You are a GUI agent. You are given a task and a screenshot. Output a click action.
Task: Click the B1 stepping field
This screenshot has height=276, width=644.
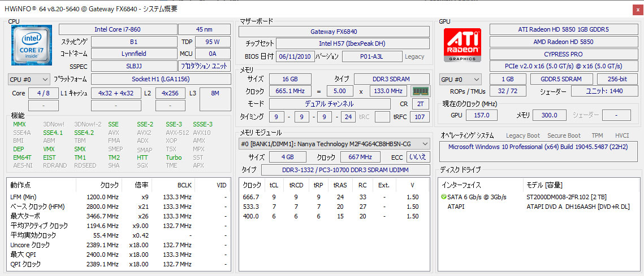click(x=134, y=41)
